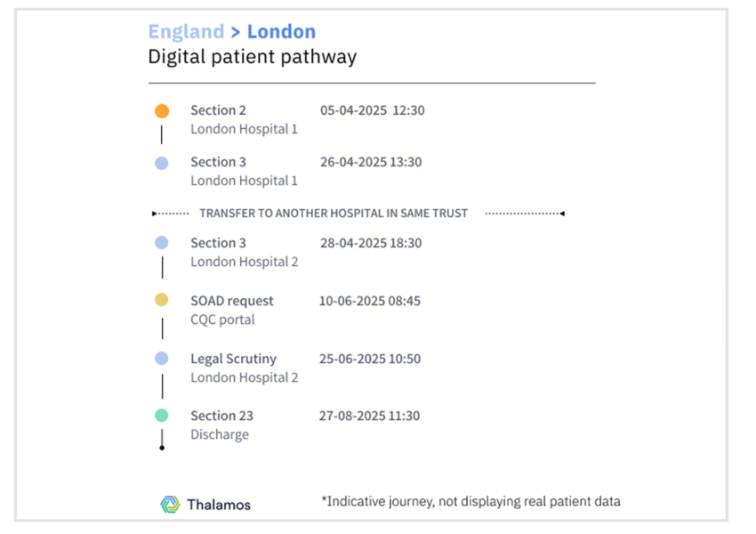Select the CQC portal sublabel
Image resolution: width=756 pixels, height=534 pixels.
(222, 320)
